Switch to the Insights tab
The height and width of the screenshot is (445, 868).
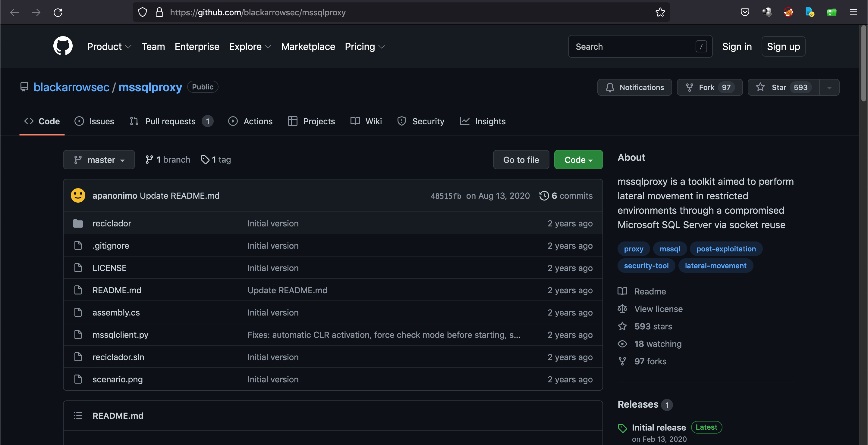(x=483, y=121)
